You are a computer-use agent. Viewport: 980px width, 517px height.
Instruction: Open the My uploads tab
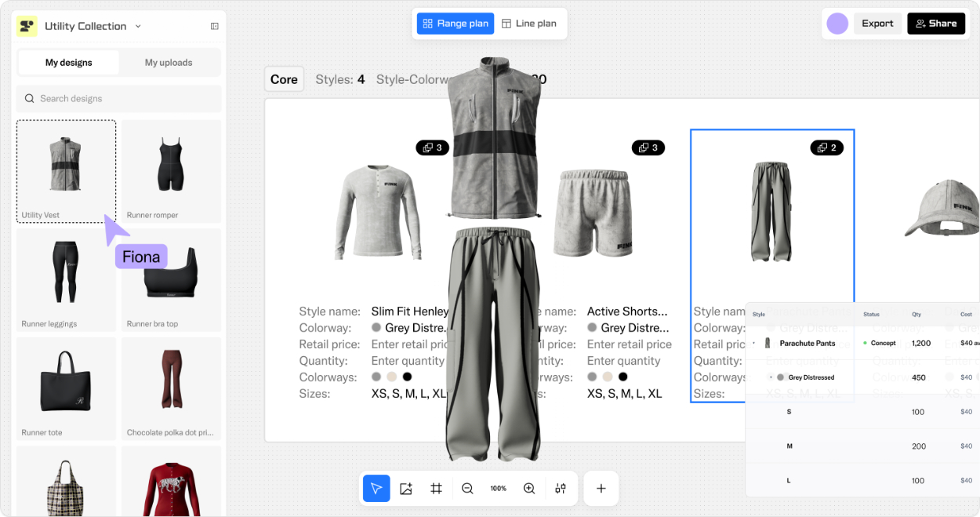pos(169,63)
